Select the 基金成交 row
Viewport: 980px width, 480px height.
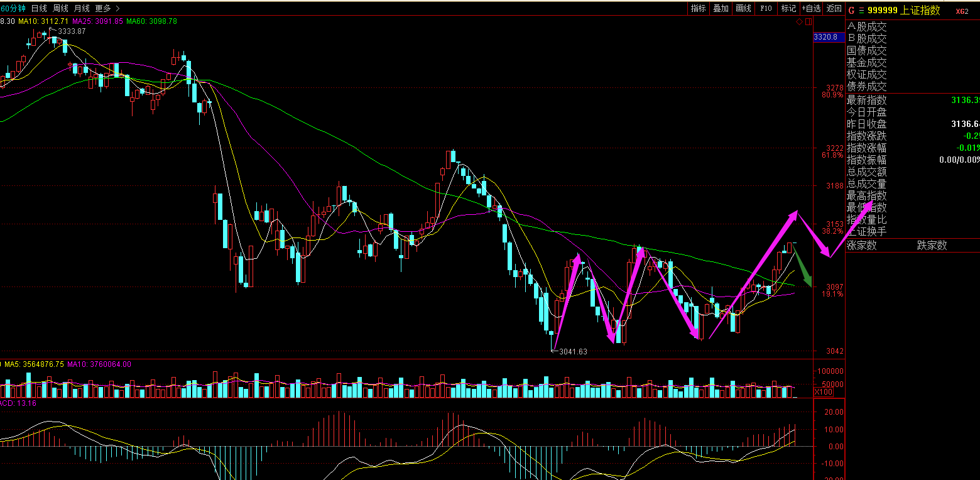pos(867,62)
